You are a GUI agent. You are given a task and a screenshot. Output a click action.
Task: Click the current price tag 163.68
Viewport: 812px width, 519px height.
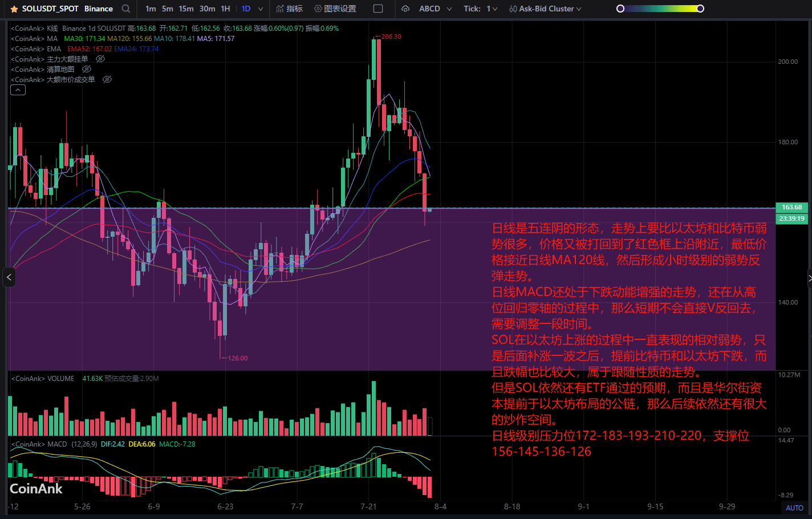point(791,208)
